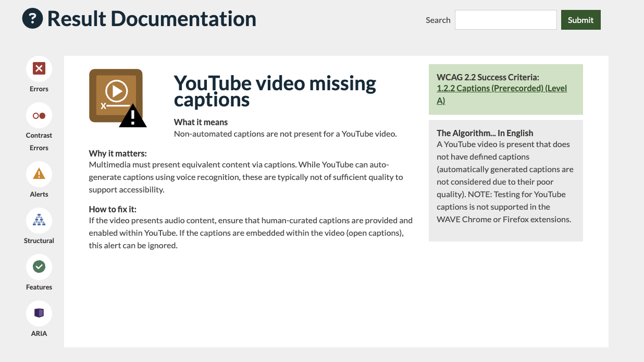
Task: Click the 'YouTube video missing captions' title
Action: point(275,91)
